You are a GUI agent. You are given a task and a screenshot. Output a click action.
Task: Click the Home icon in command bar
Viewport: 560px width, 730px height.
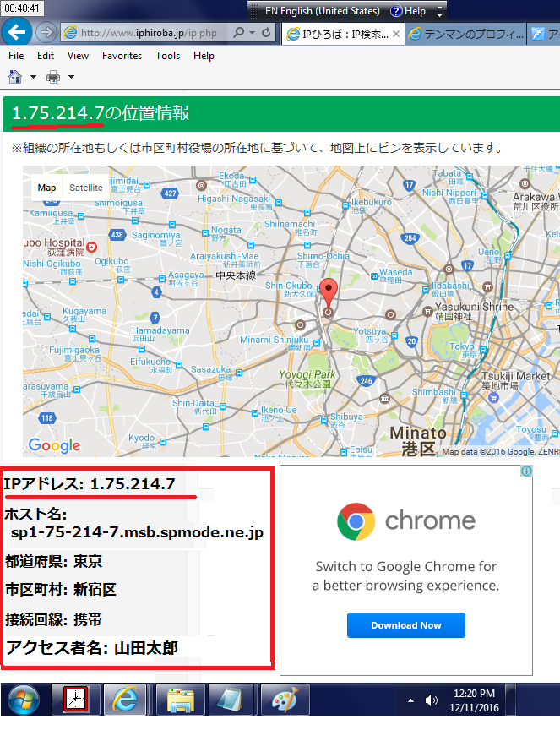(15, 77)
